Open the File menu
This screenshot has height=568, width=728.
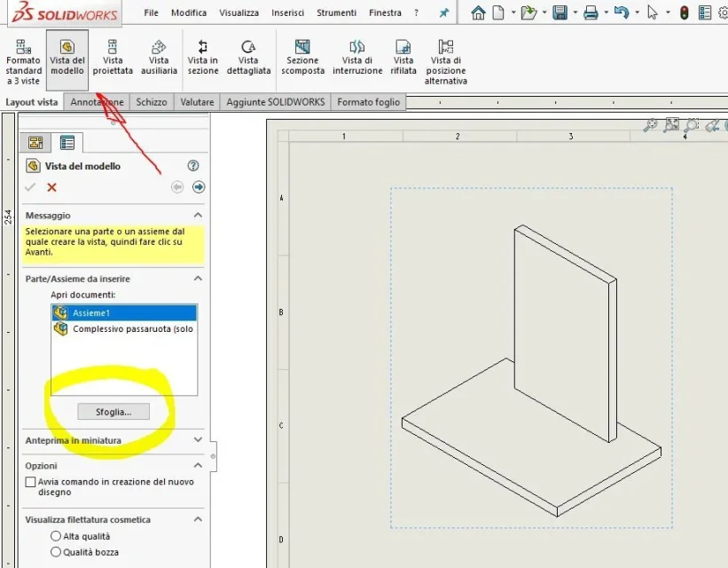151,13
